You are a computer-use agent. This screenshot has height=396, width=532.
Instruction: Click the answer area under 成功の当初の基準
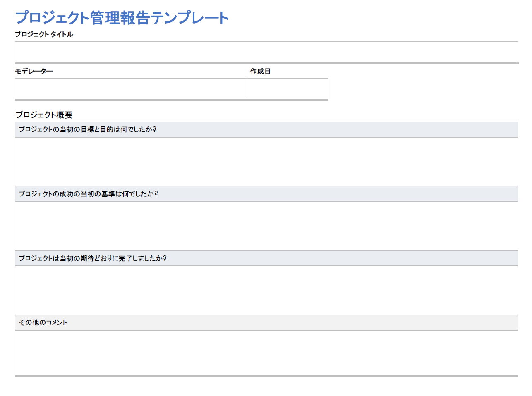point(266,226)
